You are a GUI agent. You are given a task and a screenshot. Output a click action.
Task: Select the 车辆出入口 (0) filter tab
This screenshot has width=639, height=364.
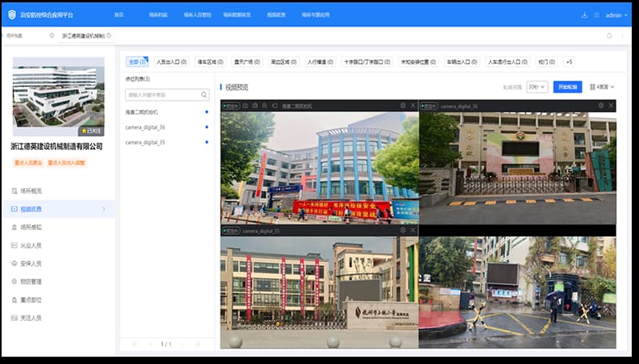462,61
